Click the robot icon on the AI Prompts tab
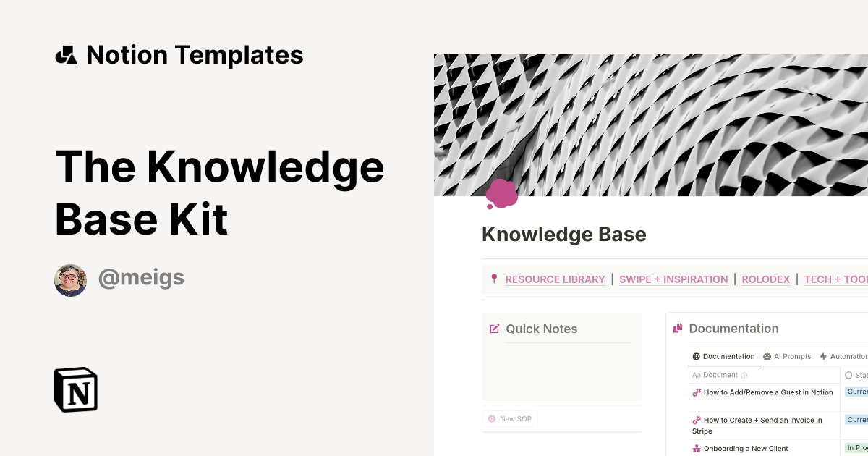 pyautogui.click(x=767, y=356)
